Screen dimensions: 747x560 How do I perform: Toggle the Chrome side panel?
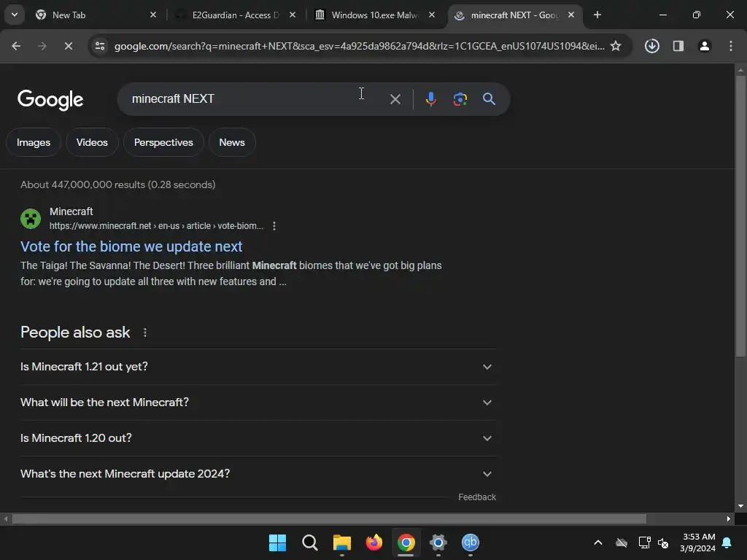pyautogui.click(x=678, y=46)
